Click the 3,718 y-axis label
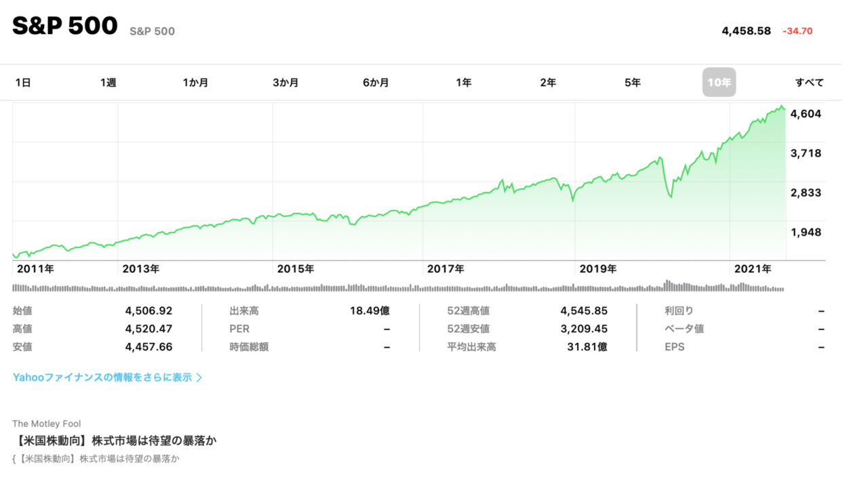The height and width of the screenshot is (488, 868). pyautogui.click(x=806, y=153)
